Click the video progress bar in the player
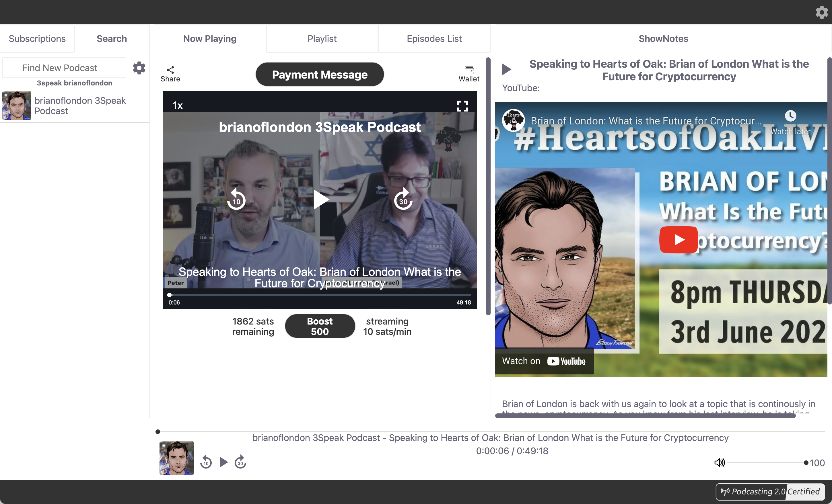The width and height of the screenshot is (832, 504). (319, 295)
